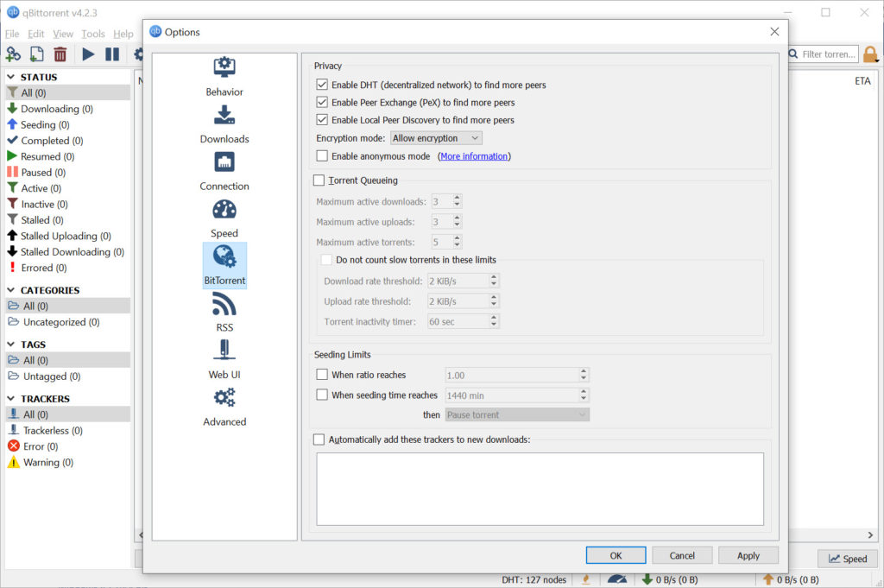Viewport: 884px width, 588px height.
Task: Click the Pause toolbar icon
Action: pyautogui.click(x=112, y=54)
